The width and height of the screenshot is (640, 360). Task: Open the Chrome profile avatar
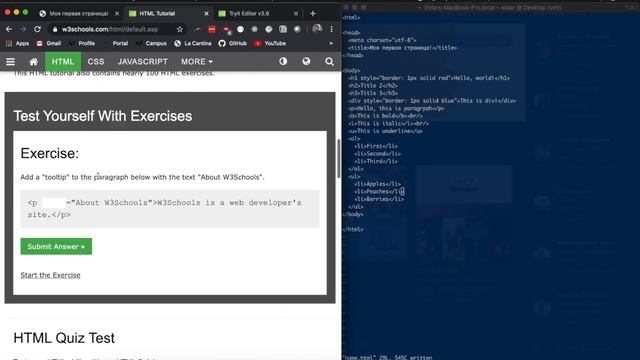pyautogui.click(x=317, y=29)
